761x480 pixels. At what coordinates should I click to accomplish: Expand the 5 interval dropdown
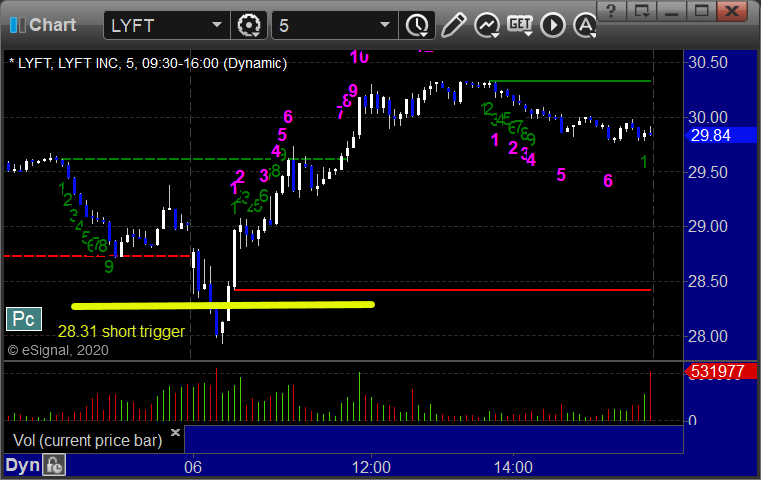pyautogui.click(x=385, y=25)
